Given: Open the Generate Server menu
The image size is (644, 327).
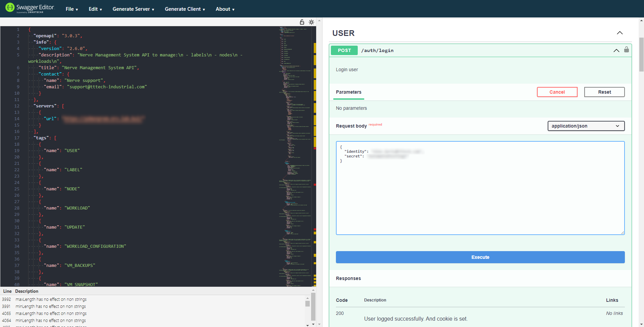Looking at the screenshot, I should (x=133, y=9).
